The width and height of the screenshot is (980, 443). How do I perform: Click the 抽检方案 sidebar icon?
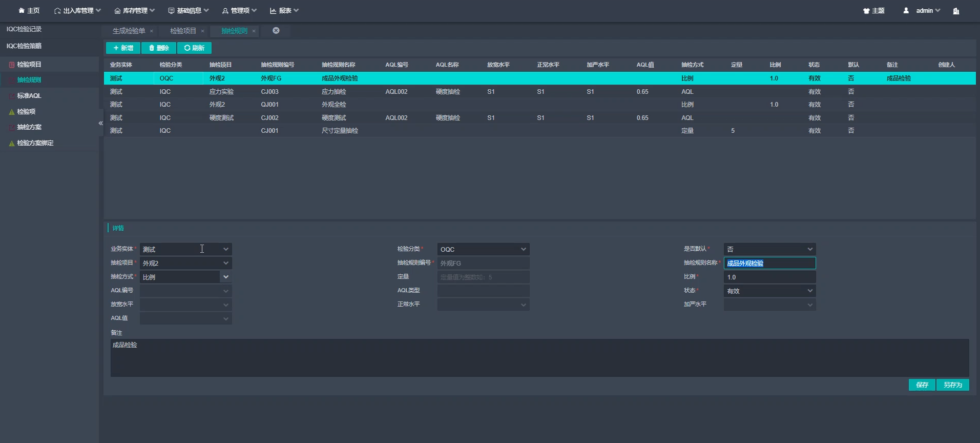12,127
